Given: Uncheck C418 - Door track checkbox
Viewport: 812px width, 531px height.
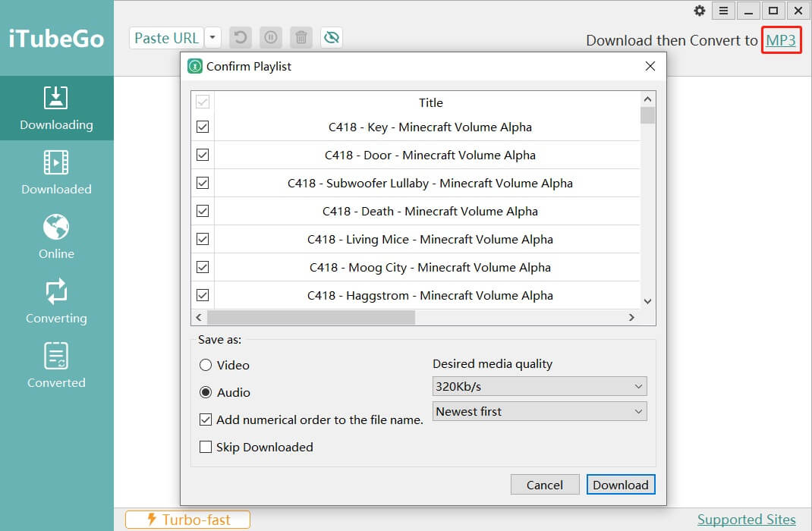Looking at the screenshot, I should 203,155.
